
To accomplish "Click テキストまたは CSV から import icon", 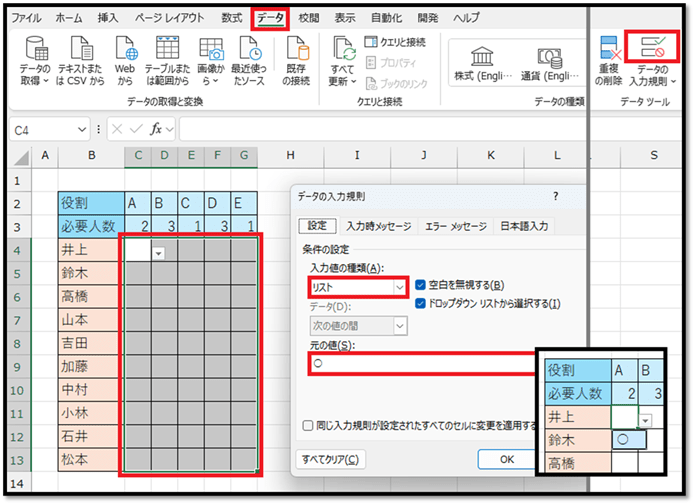I will pyautogui.click(x=83, y=48).
